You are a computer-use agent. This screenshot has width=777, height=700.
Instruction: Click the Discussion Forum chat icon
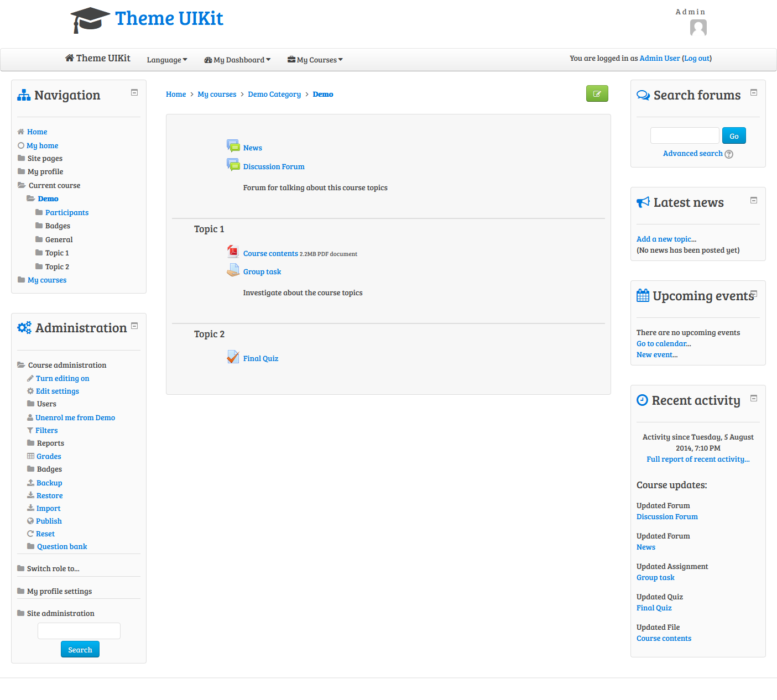(x=233, y=165)
